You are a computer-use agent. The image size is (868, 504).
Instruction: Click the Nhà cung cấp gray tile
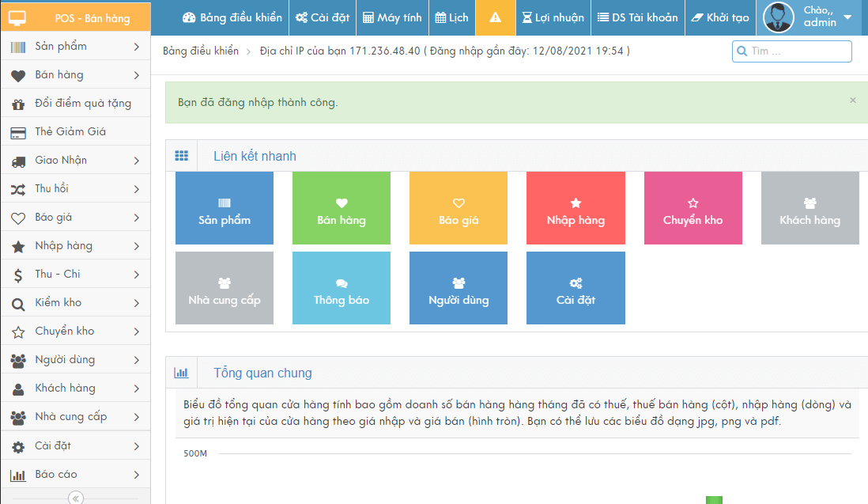(225, 288)
